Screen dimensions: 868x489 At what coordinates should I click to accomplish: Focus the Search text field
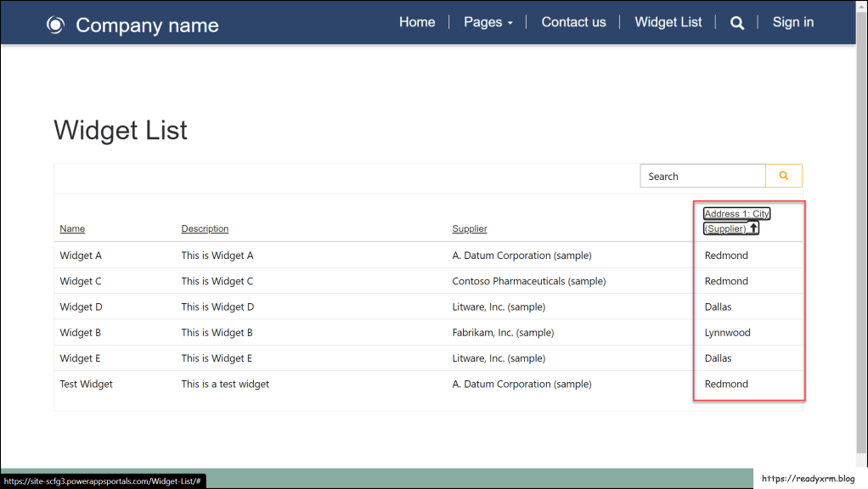pyautogui.click(x=702, y=177)
